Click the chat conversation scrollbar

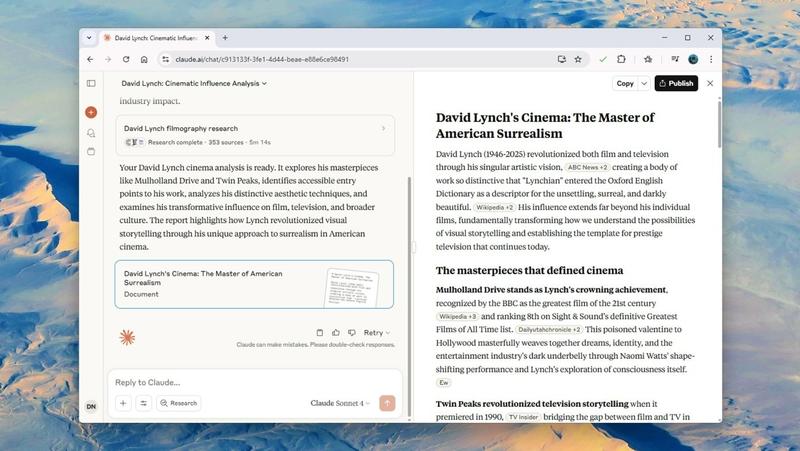click(x=409, y=296)
